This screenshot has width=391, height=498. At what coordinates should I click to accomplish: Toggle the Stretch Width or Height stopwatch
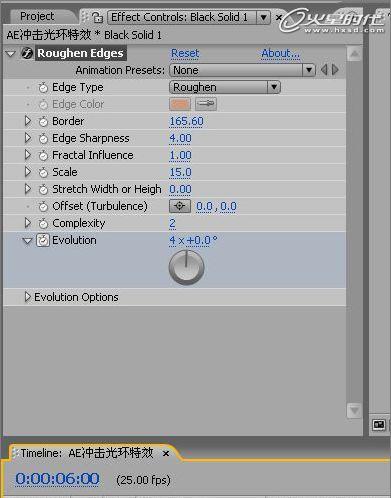click(x=43, y=190)
